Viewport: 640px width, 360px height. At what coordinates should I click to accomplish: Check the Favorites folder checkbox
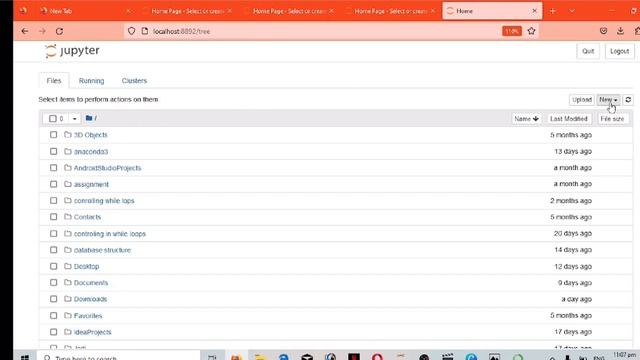click(x=53, y=316)
